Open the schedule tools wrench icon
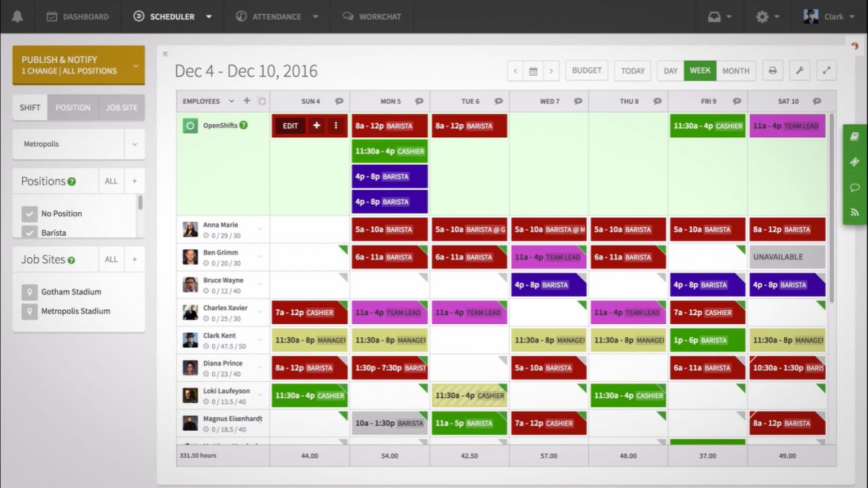This screenshot has width=868, height=488. (799, 70)
